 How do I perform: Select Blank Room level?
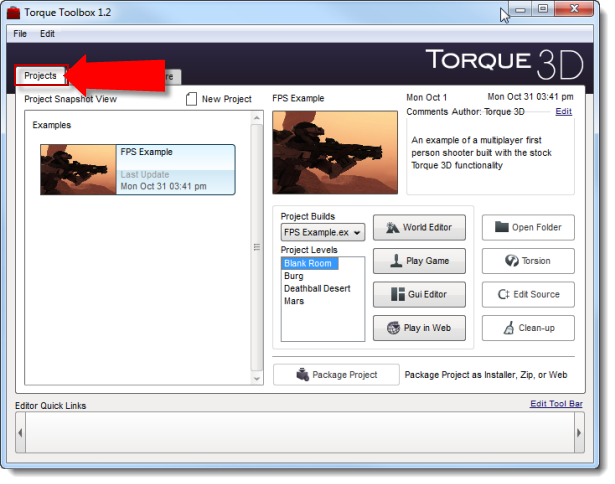pyautogui.click(x=309, y=264)
